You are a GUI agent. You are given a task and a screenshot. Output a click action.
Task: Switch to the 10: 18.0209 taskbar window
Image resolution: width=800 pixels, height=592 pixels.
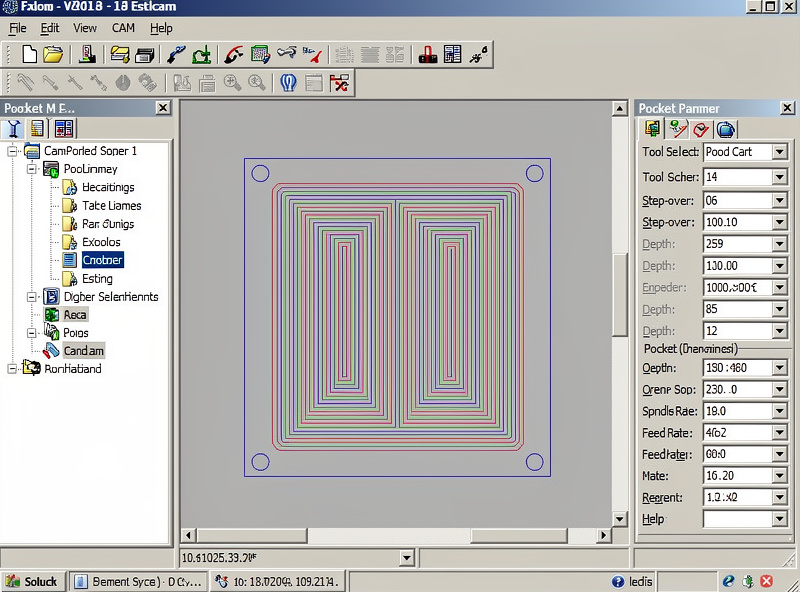tap(278, 581)
